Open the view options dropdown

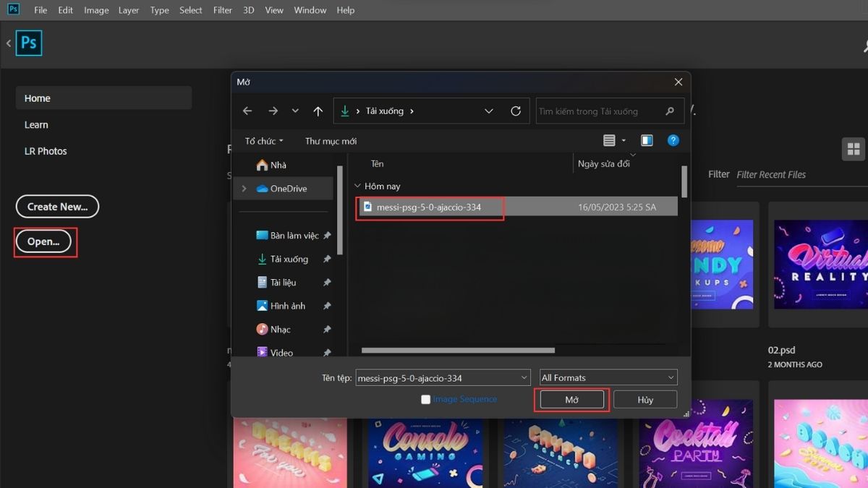(x=624, y=141)
